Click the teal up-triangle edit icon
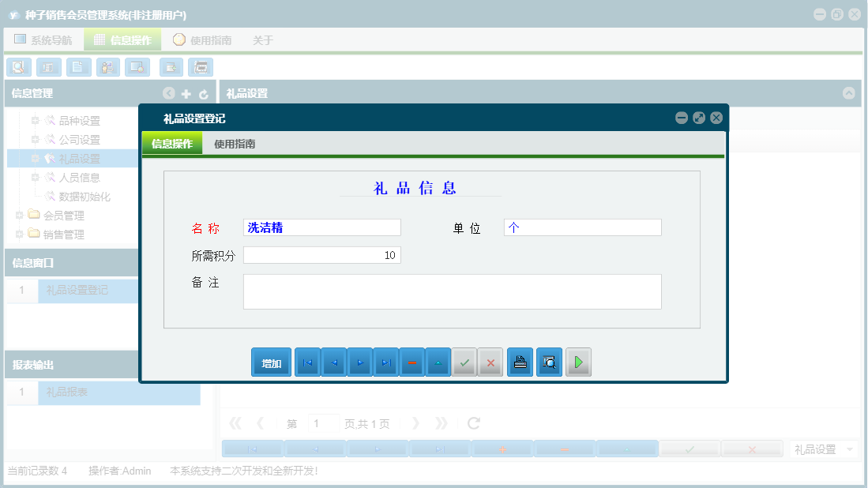This screenshot has height=488, width=868. click(x=438, y=362)
